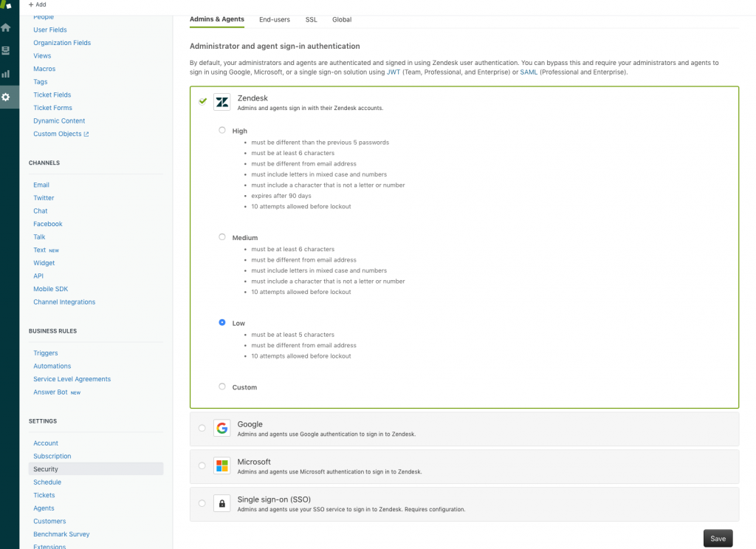The image size is (756, 549).
Task: Click the Microsoft logo icon
Action: (x=221, y=466)
